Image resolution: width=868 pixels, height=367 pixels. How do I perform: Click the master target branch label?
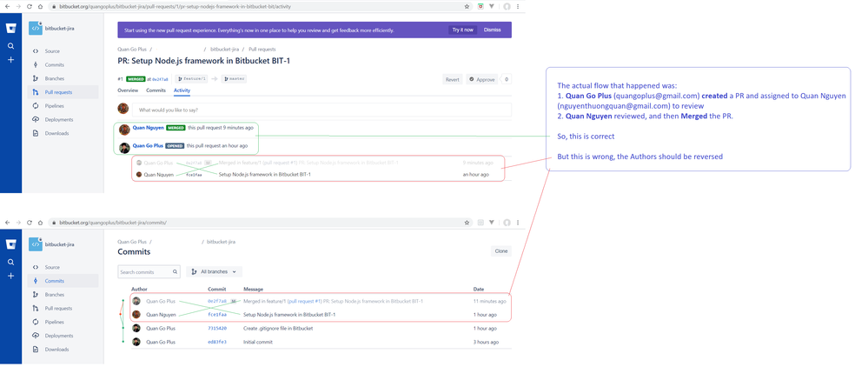pyautogui.click(x=234, y=79)
